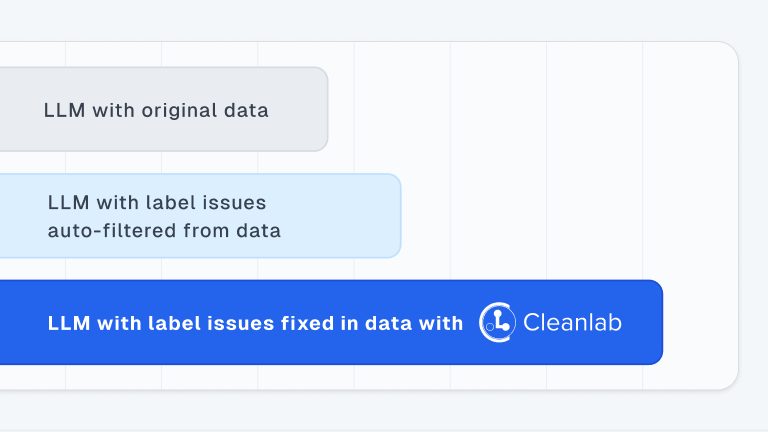Click the Cleanlab wordmark text
The image size is (768, 432).
click(x=573, y=322)
